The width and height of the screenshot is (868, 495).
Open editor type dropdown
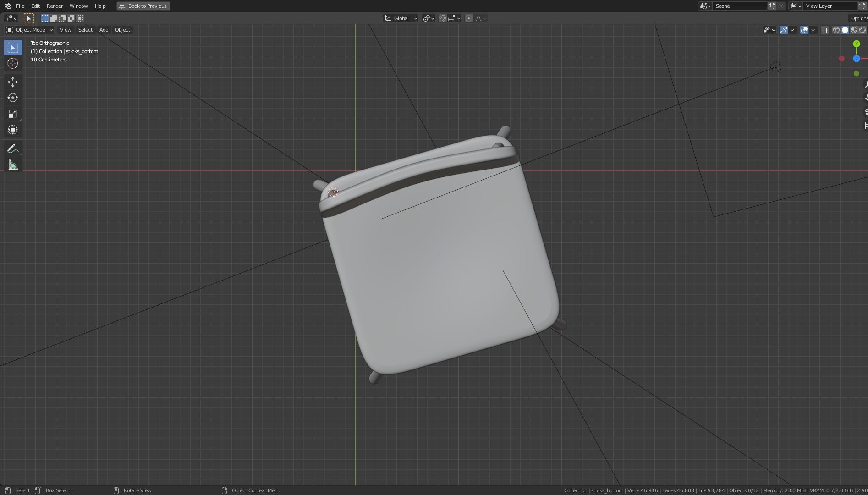pos(11,18)
